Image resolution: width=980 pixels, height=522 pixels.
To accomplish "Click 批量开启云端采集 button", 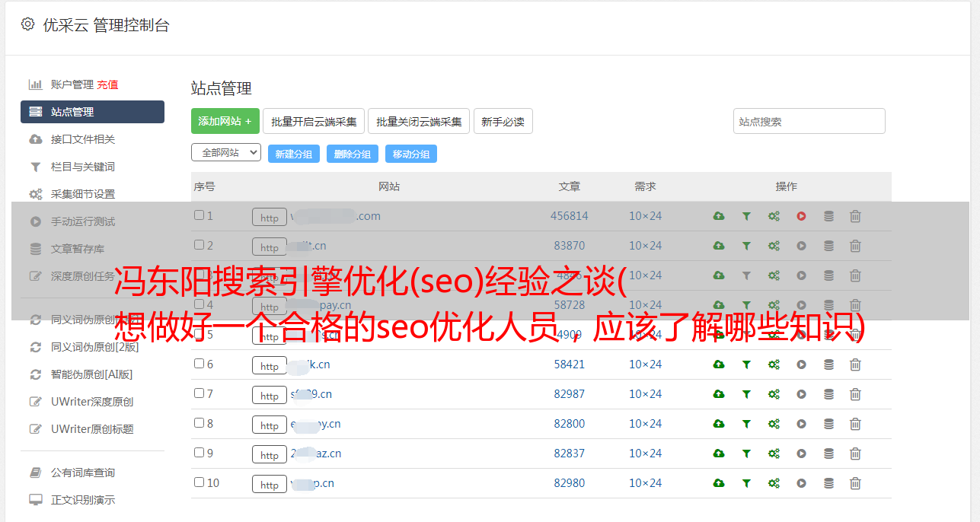I will [314, 121].
